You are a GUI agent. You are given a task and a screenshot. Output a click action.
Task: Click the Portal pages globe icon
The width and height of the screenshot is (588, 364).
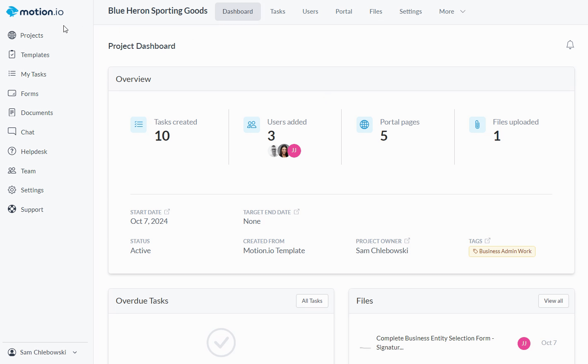coord(364,125)
